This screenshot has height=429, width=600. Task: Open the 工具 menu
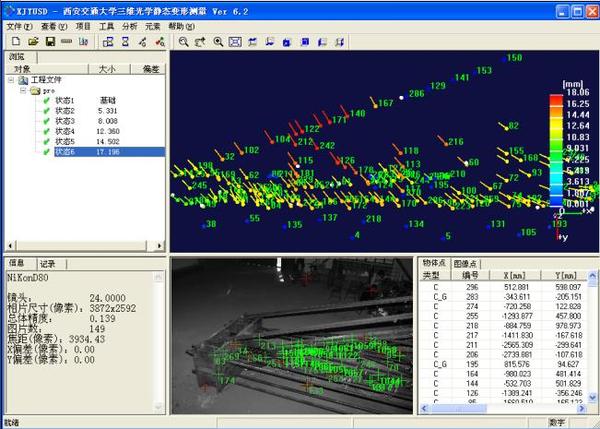(x=106, y=26)
